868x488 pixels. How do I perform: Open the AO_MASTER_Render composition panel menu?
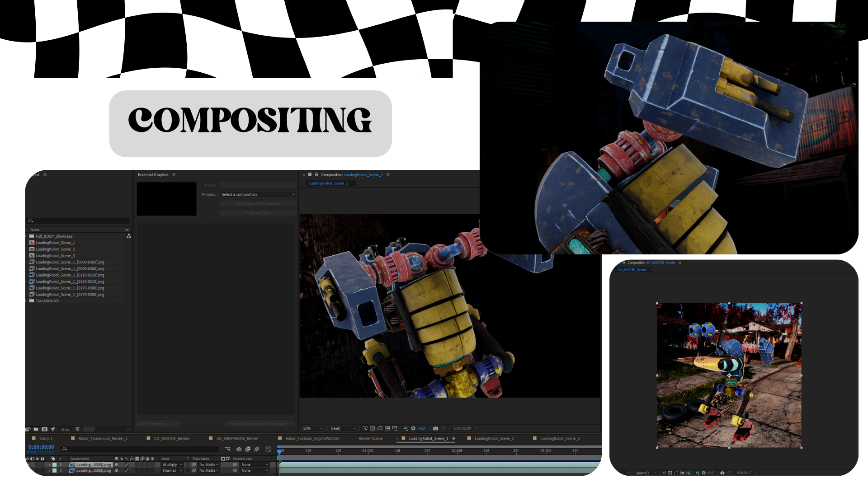pyautogui.click(x=680, y=263)
